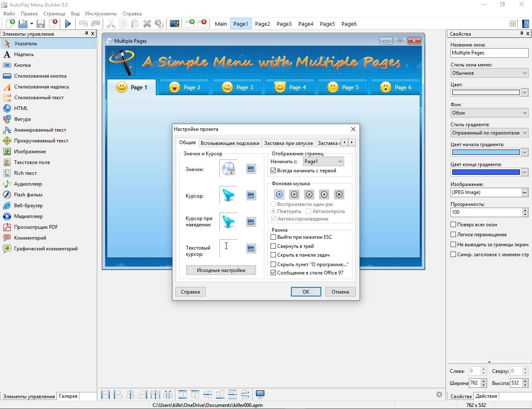Open page list dropdown right of page tabs
This screenshot has height=409, width=532.
(x=512, y=24)
